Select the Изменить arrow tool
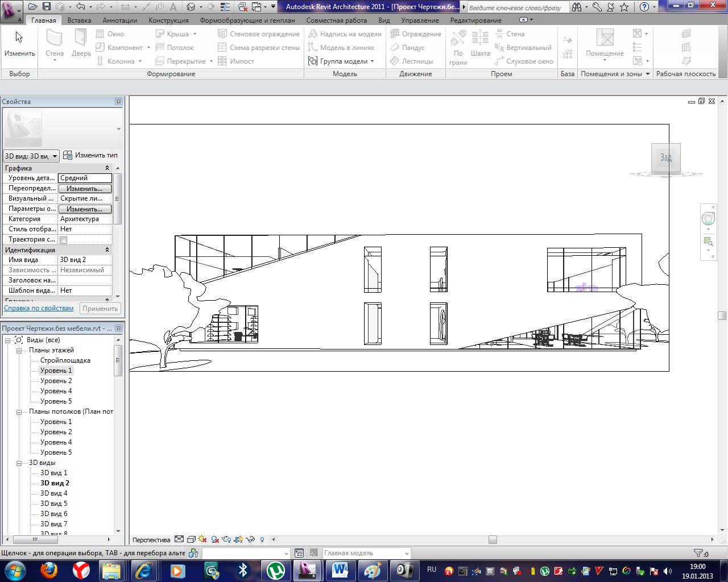728x582 pixels. pos(20,44)
